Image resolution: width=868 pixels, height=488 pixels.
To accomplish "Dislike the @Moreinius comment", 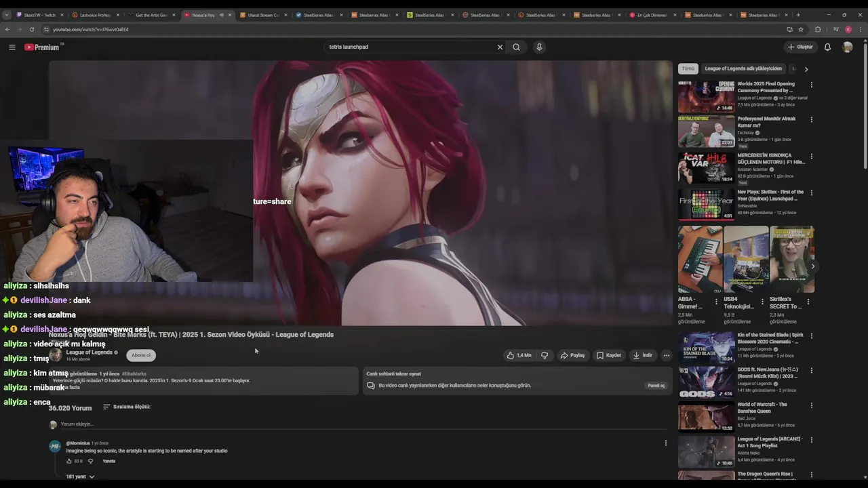I will (x=90, y=461).
